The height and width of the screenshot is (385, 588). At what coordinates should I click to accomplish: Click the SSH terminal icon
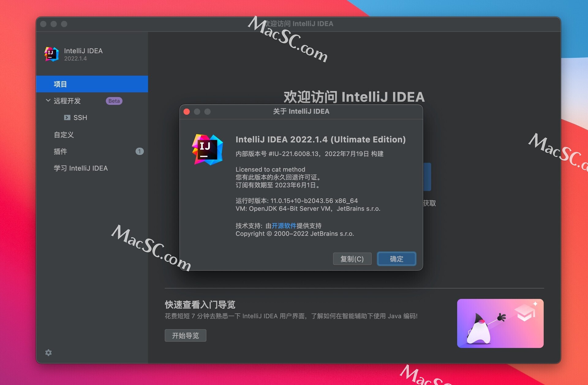[x=67, y=117]
